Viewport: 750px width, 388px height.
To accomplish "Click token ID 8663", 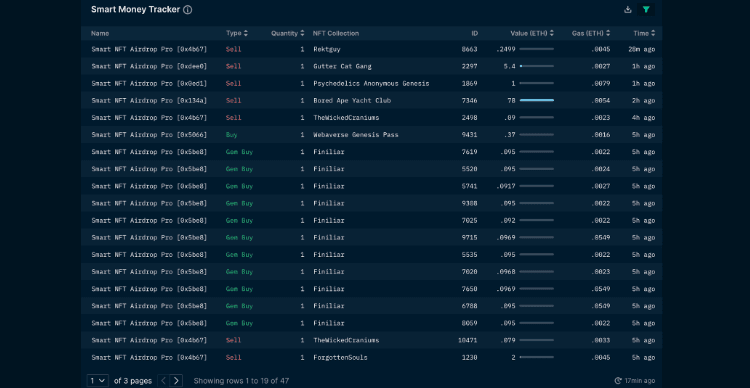I will 469,49.
